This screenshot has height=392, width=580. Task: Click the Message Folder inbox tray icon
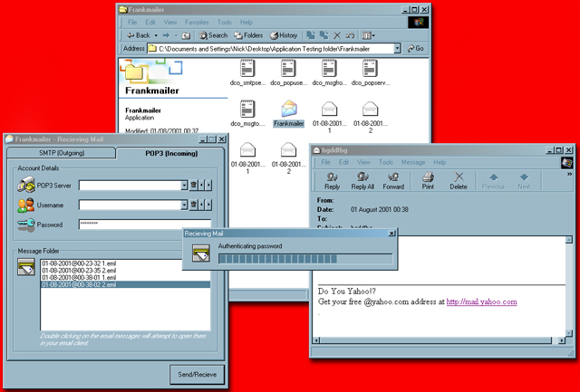(26, 267)
